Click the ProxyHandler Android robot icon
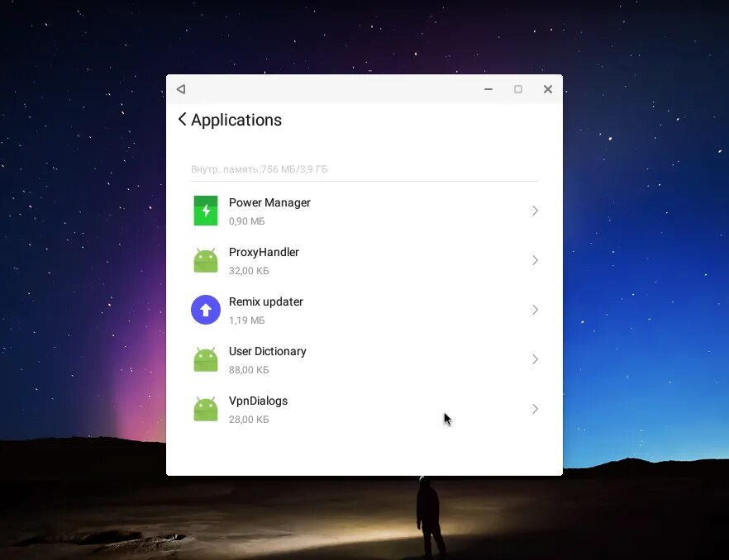Viewport: 729px width, 560px height. (x=206, y=260)
